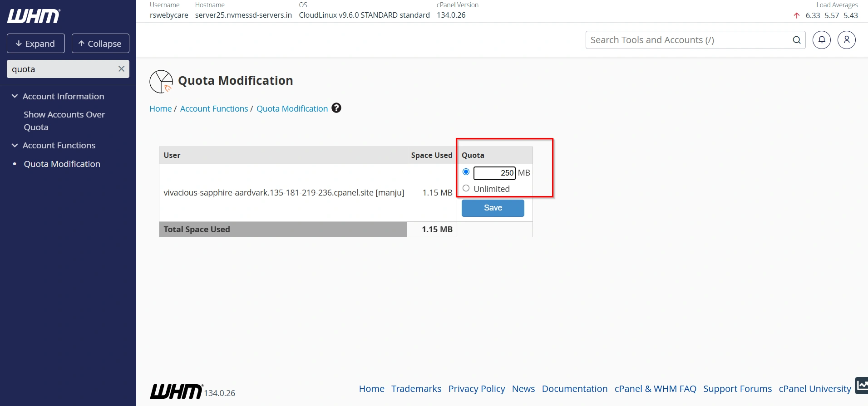Viewport: 868px width, 406px height.
Task: Click the cPanel version 134.0.26 in header
Action: (x=451, y=15)
